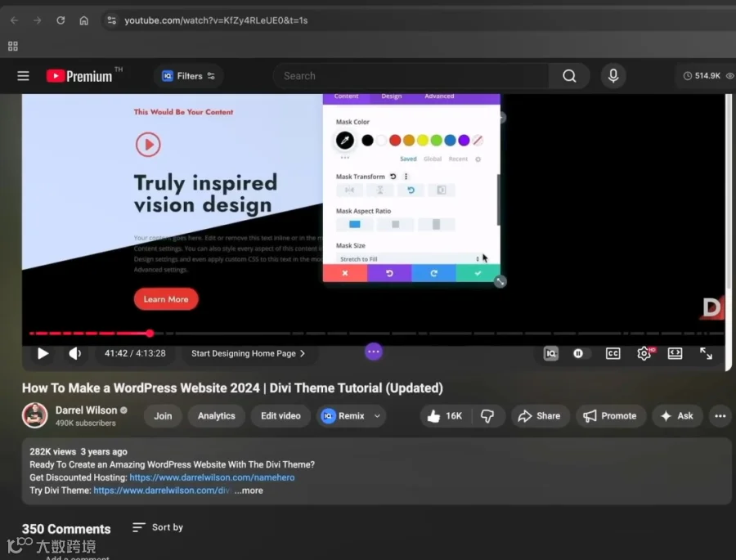Open site information icon in address bar
This screenshot has width=736, height=560.
112,20
